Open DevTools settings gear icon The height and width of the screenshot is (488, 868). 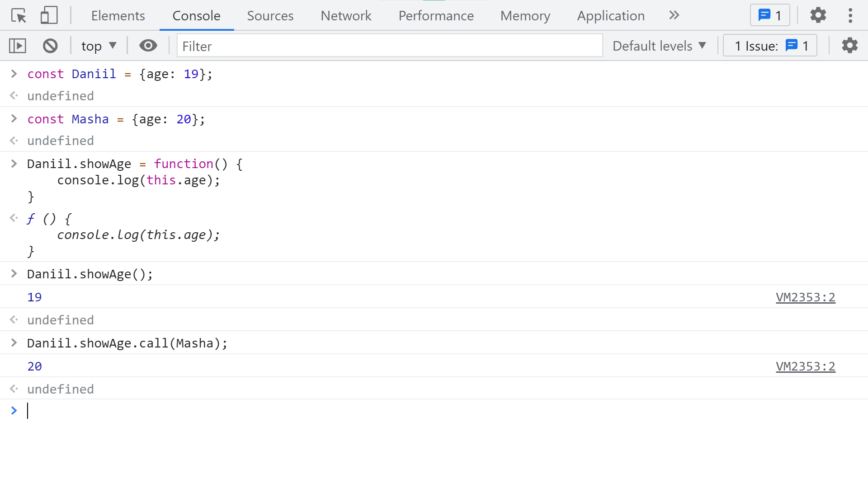818,16
